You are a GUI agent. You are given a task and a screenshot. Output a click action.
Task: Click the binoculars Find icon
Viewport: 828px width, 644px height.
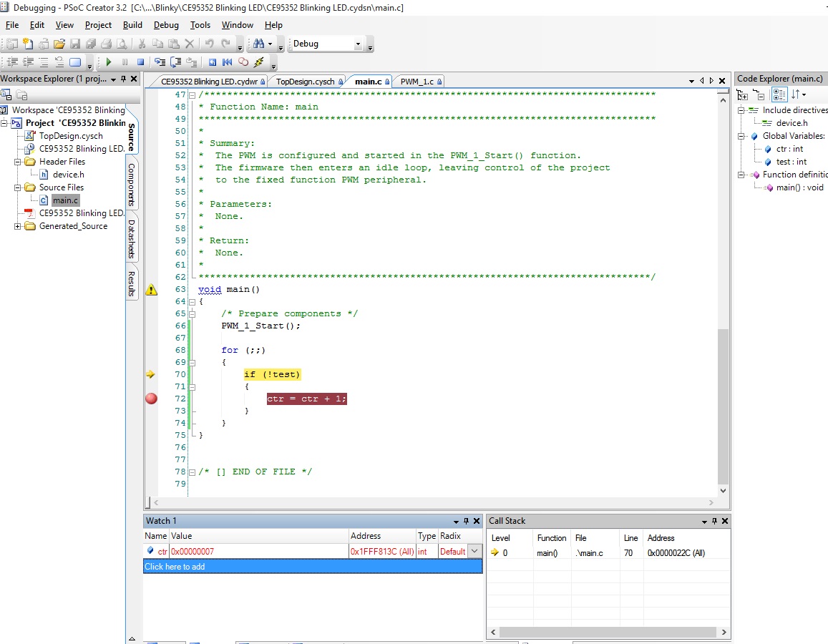pyautogui.click(x=258, y=44)
